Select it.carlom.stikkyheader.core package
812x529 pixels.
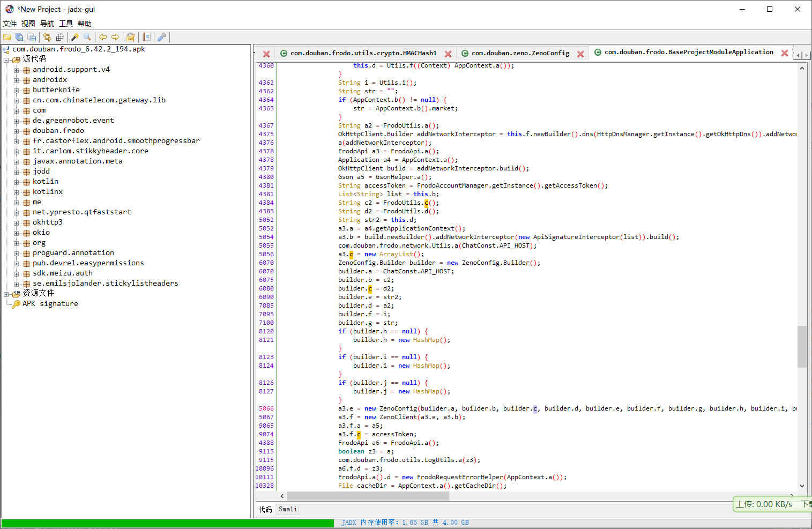coord(91,151)
